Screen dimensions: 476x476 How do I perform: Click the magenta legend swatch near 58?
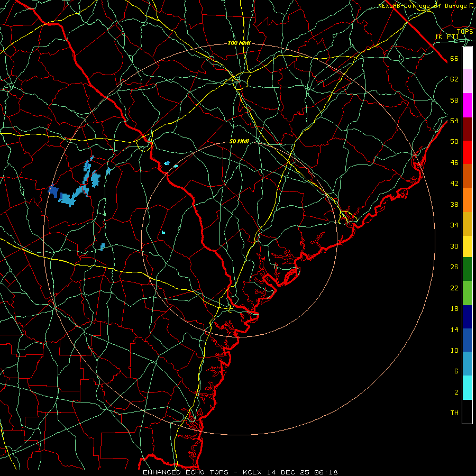(x=467, y=105)
